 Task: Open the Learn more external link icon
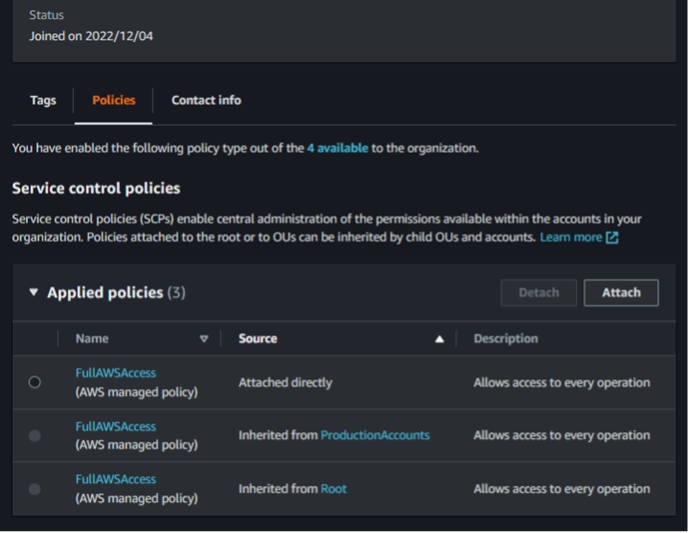612,238
